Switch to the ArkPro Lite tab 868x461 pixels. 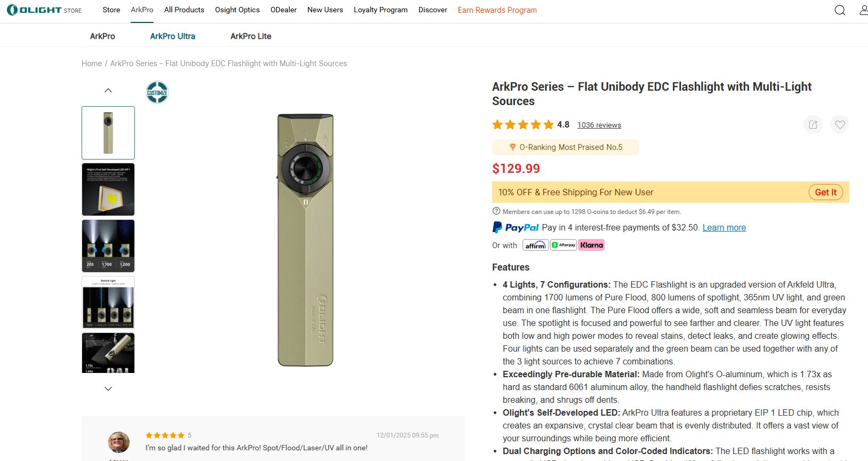[251, 36]
